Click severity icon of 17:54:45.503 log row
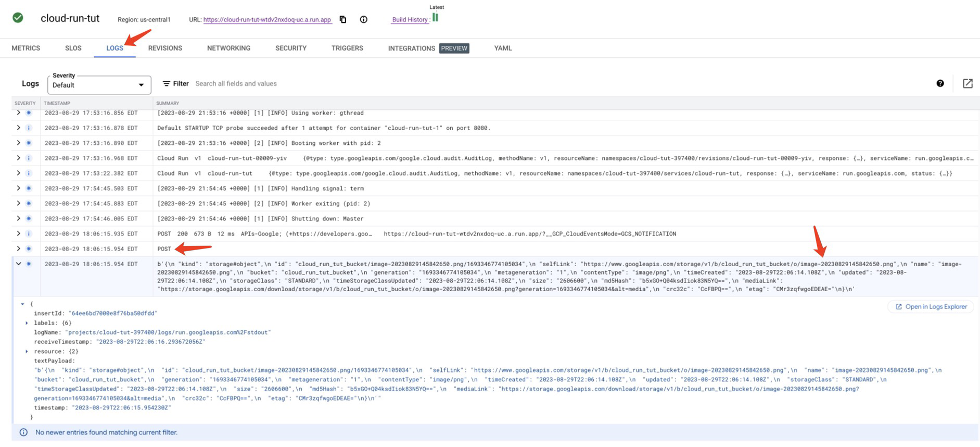 [x=29, y=188]
